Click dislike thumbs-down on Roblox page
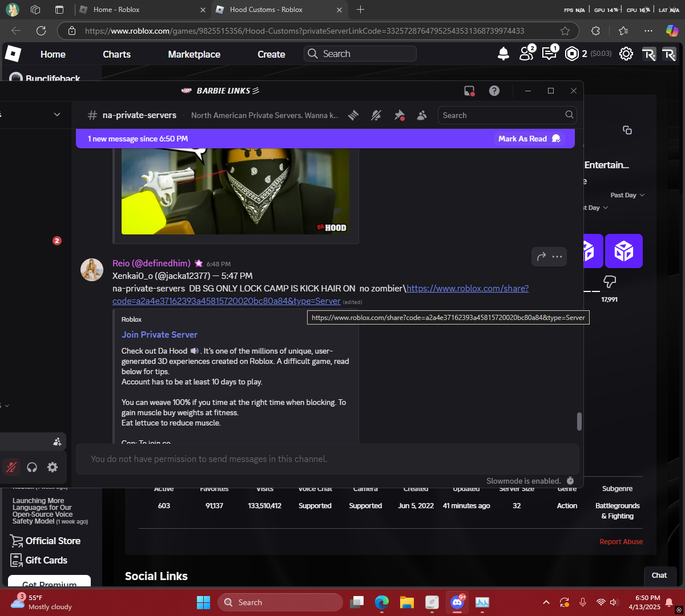Viewport: 685px width, 616px height. coord(609,282)
